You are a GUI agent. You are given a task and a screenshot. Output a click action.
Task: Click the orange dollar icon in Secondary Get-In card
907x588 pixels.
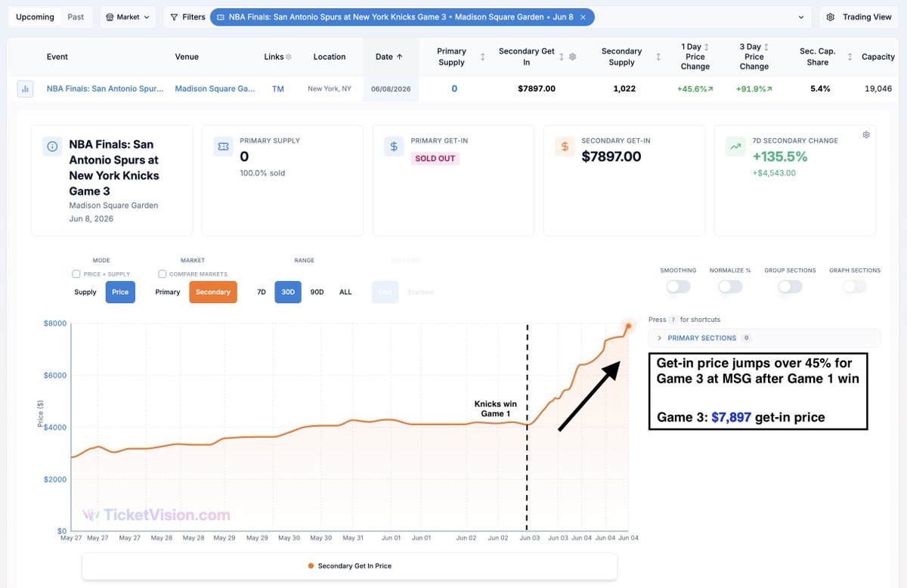(565, 147)
